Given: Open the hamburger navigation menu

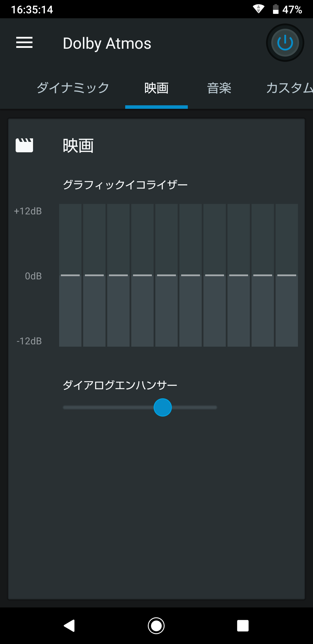Looking at the screenshot, I should (24, 43).
